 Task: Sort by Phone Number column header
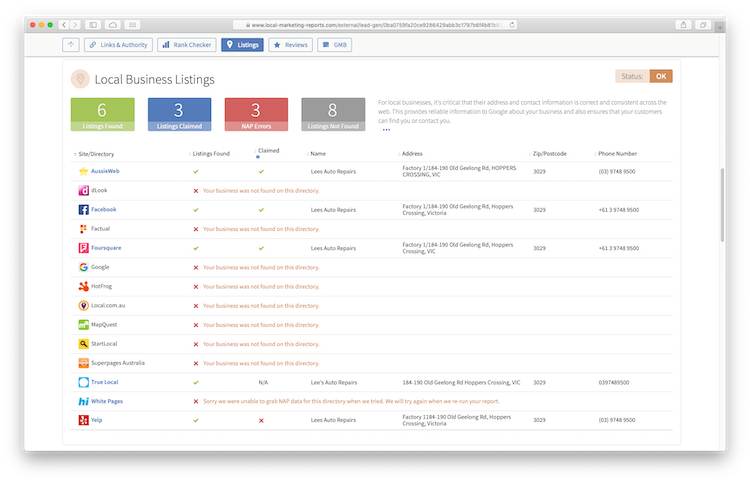617,154
